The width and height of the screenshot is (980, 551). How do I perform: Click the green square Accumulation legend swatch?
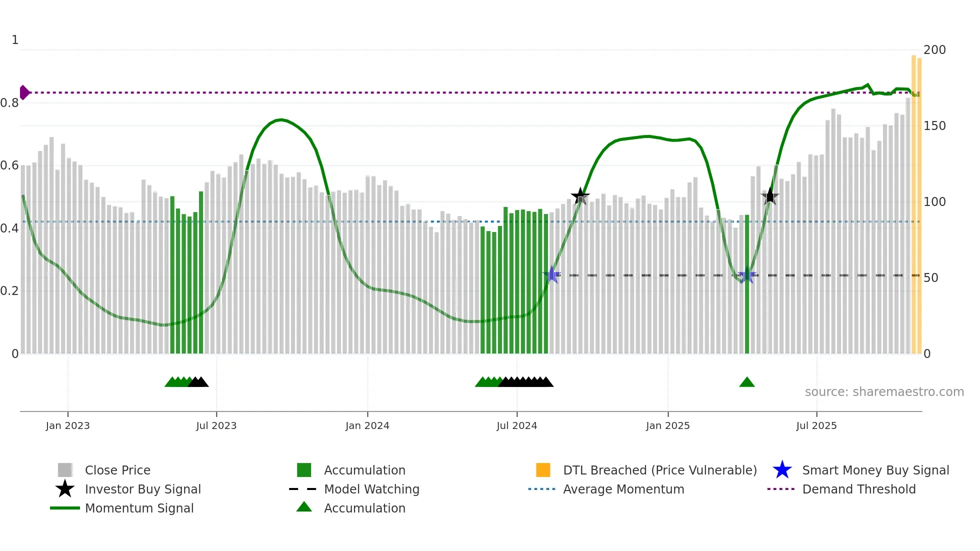[x=304, y=470]
